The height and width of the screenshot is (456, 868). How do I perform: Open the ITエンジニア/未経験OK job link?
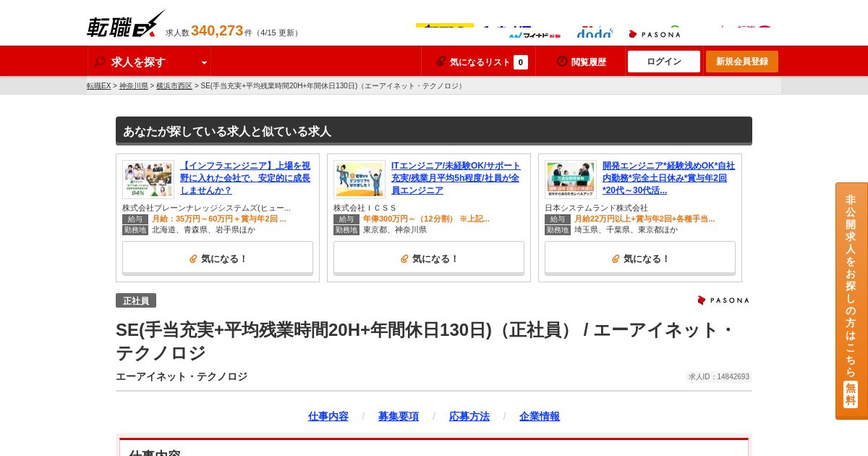[456, 178]
